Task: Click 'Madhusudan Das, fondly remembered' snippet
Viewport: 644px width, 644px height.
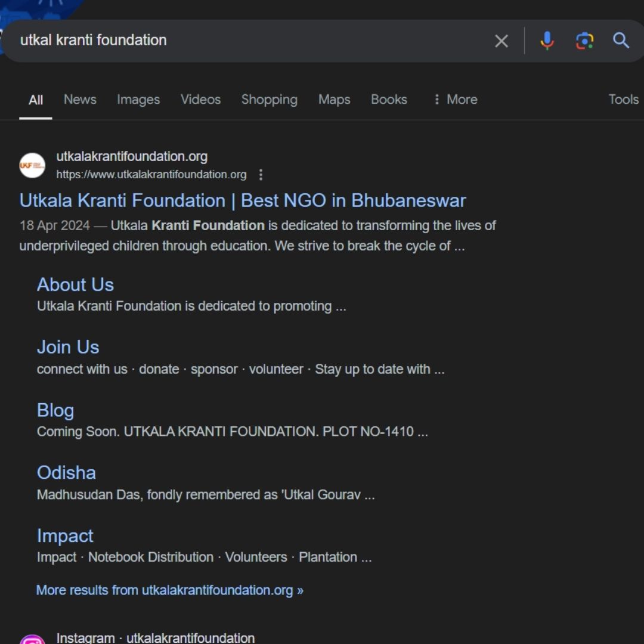Action: tap(206, 494)
